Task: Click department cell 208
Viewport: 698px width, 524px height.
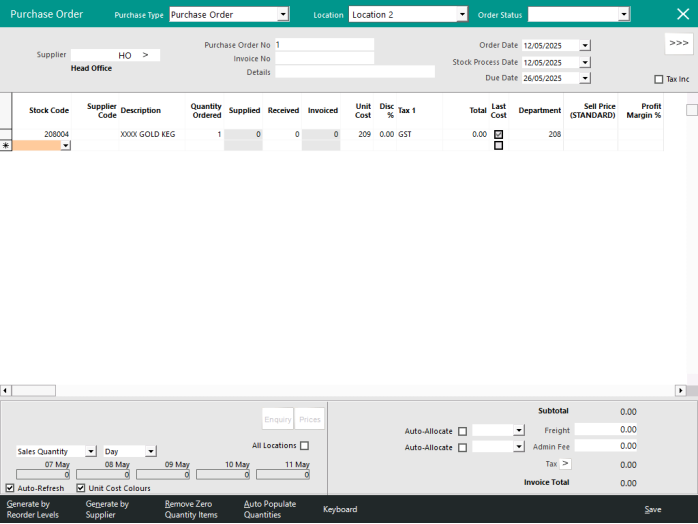Action: pyautogui.click(x=536, y=134)
